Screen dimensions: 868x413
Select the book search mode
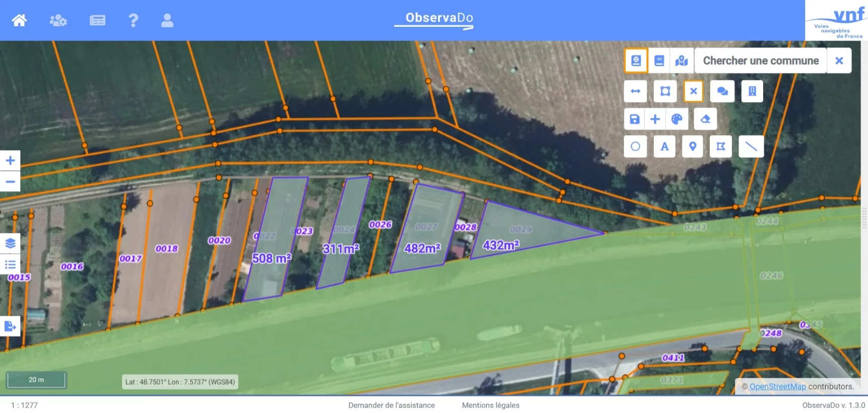[659, 61]
